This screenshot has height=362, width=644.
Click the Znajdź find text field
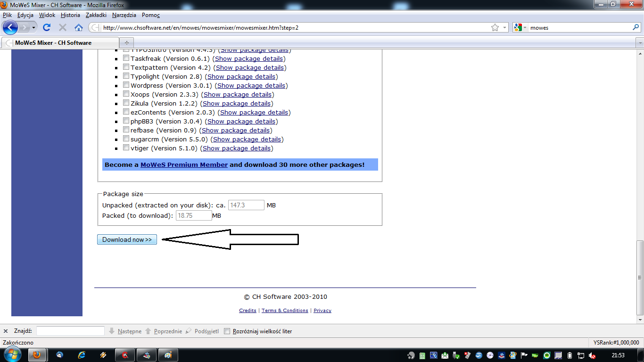(70, 331)
